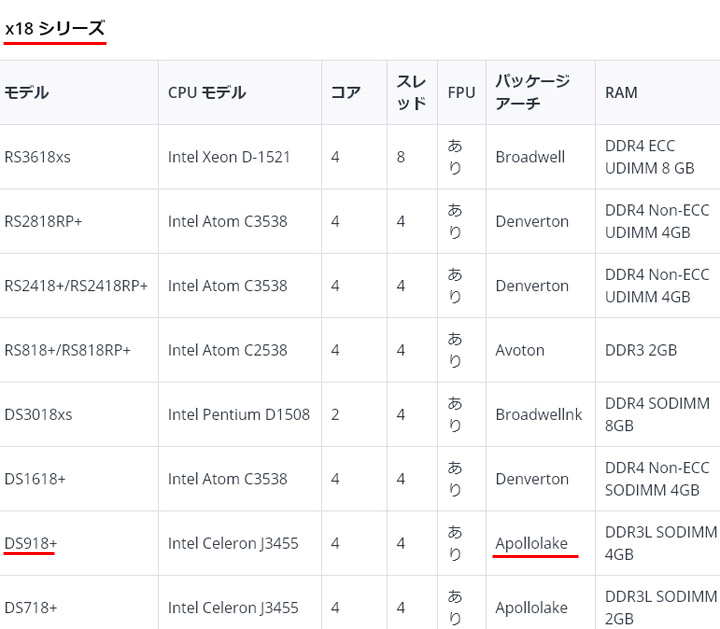This screenshot has width=720, height=629.
Task: Click the DS1618+ model cell
Action: pos(35,479)
